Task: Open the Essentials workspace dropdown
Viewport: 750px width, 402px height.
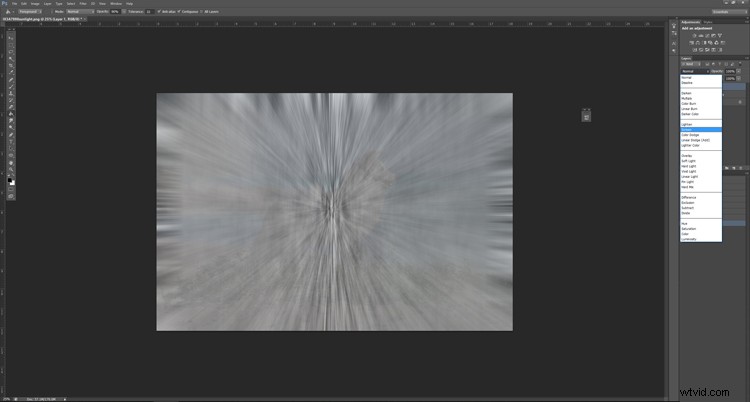Action: 728,11
